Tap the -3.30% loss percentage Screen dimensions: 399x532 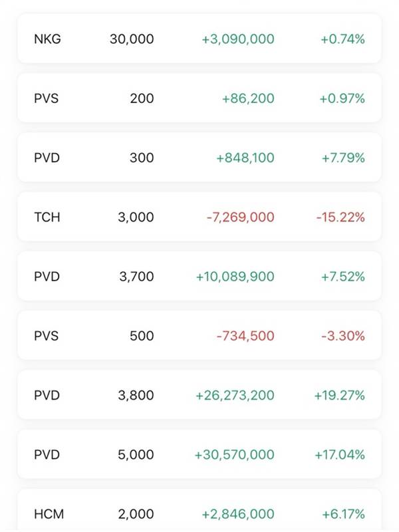coord(343,336)
